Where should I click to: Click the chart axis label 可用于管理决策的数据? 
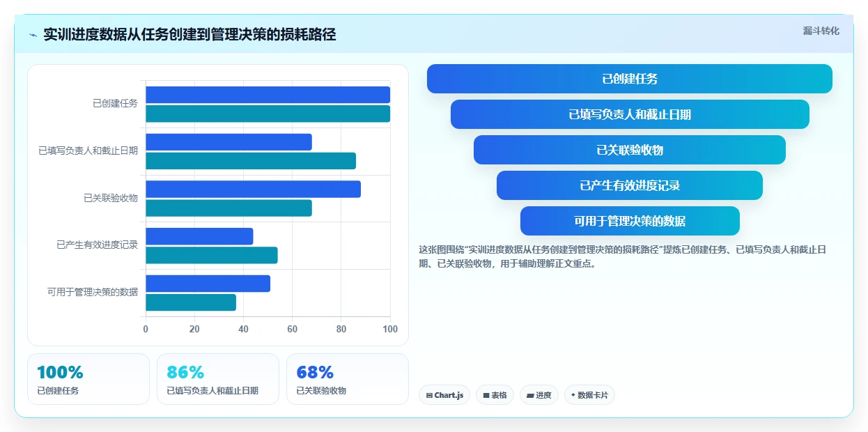[93, 292]
